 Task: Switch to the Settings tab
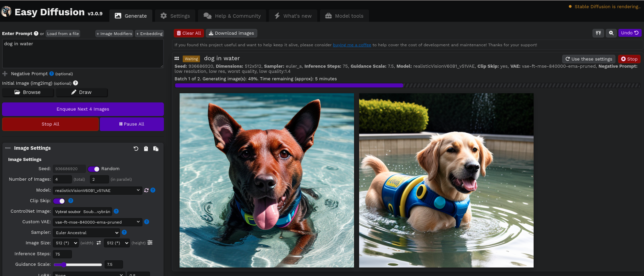(175, 16)
